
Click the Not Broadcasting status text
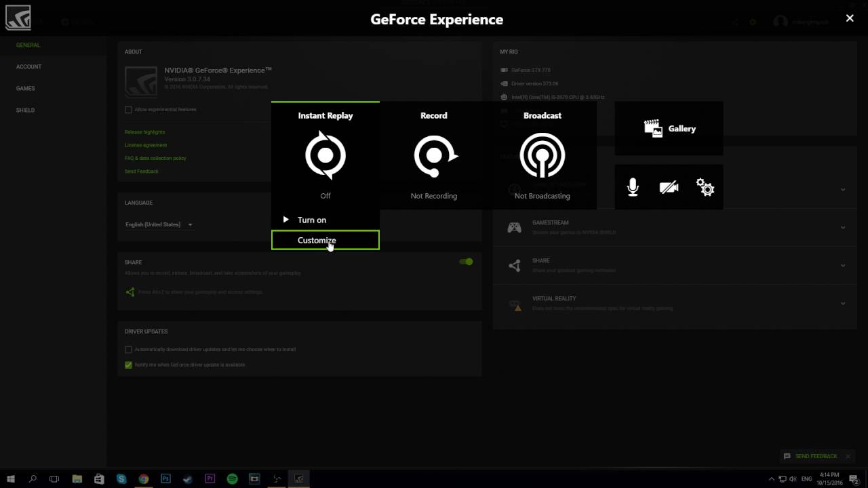pyautogui.click(x=542, y=196)
